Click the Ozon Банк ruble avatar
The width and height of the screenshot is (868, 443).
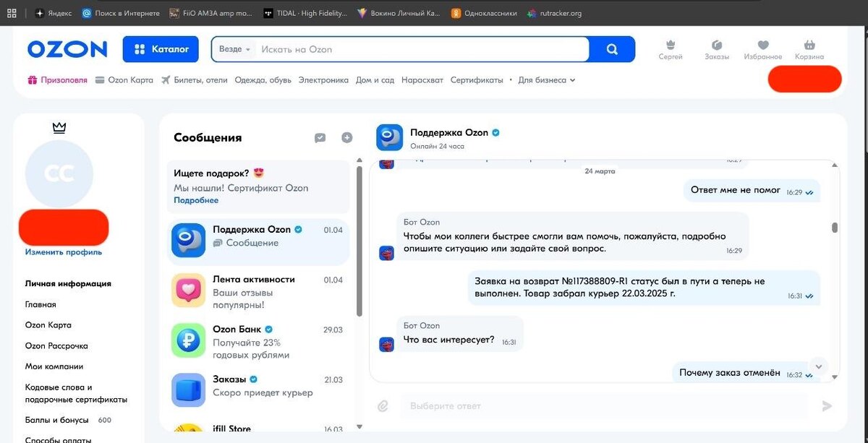tap(188, 340)
